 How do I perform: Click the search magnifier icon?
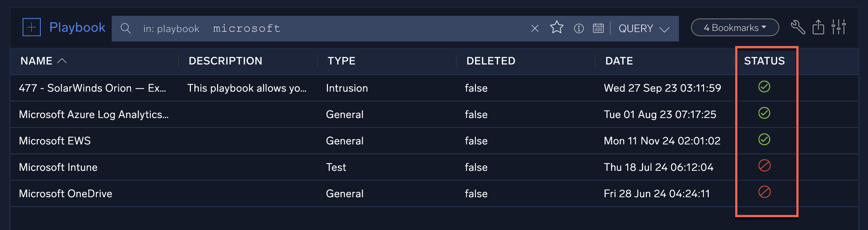tap(126, 28)
